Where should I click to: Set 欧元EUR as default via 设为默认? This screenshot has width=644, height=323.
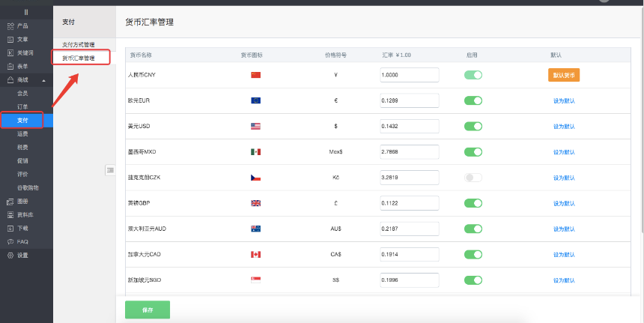564,100
